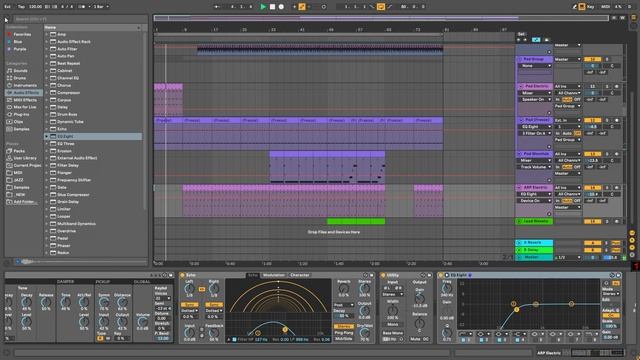Select the 120.00 tempo field

[36, 7]
